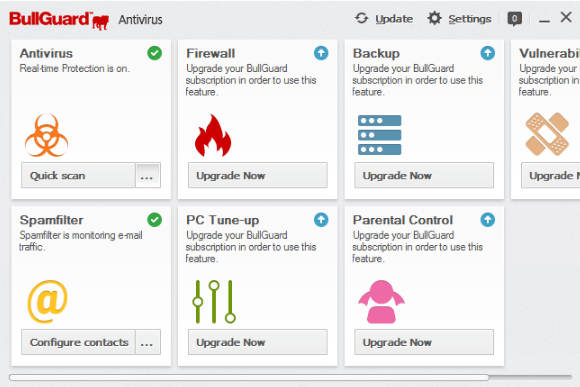Viewport: 580px width, 387px height.
Task: Close the BullGuard window
Action: pyautogui.click(x=566, y=17)
